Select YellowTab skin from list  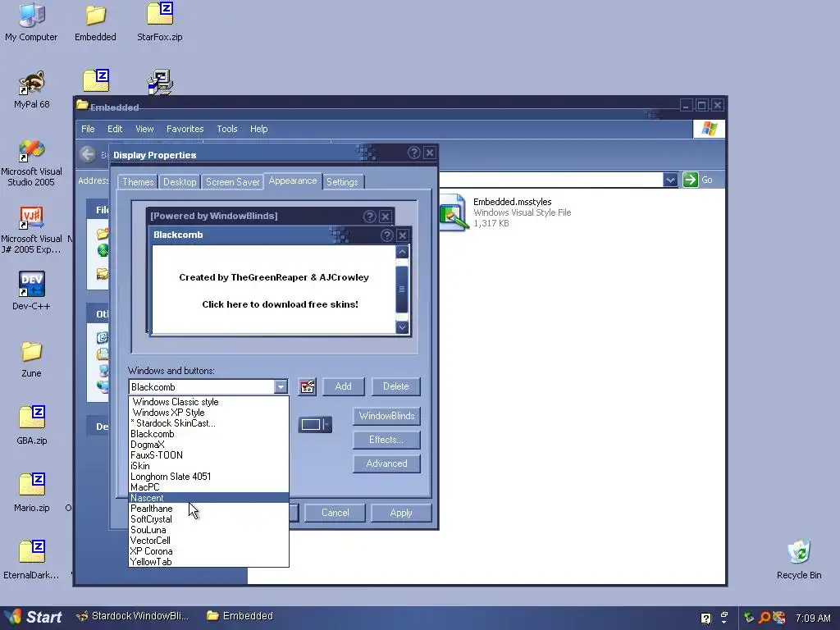click(x=209, y=562)
